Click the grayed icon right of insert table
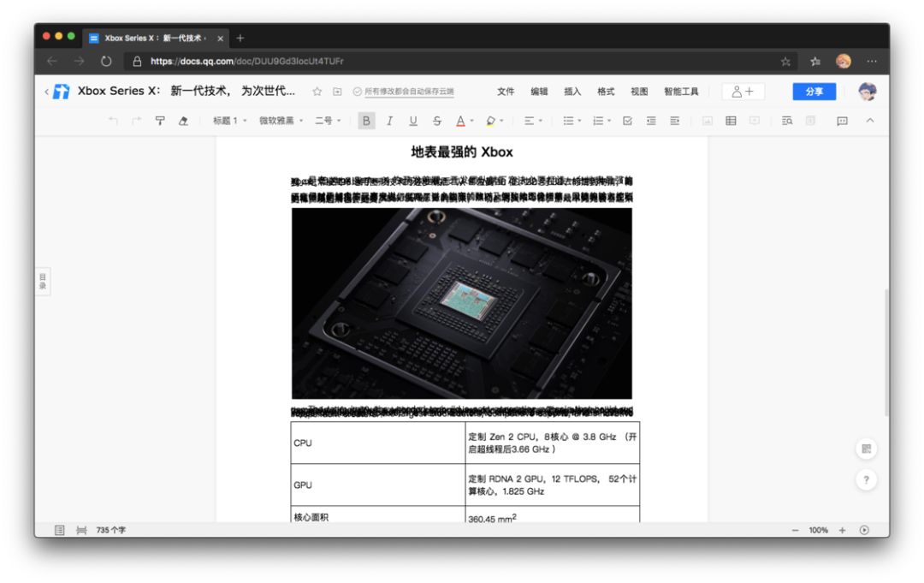This screenshot has width=924, height=583. tap(755, 121)
